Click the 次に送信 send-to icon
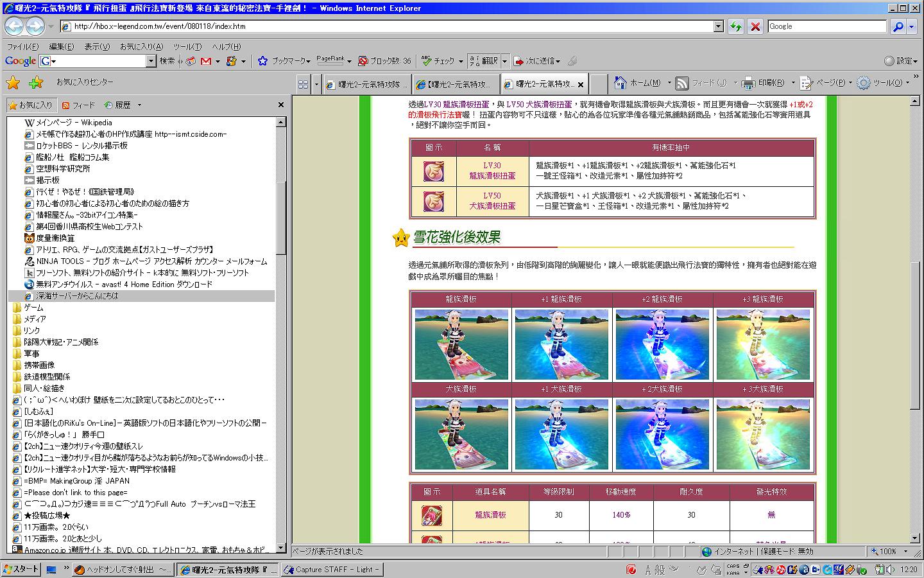The image size is (924, 578). coord(519,61)
